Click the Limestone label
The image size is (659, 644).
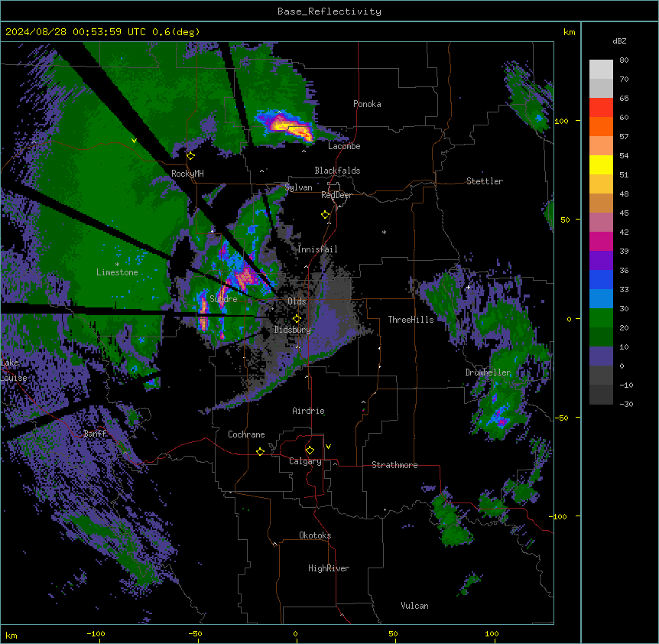[117, 272]
